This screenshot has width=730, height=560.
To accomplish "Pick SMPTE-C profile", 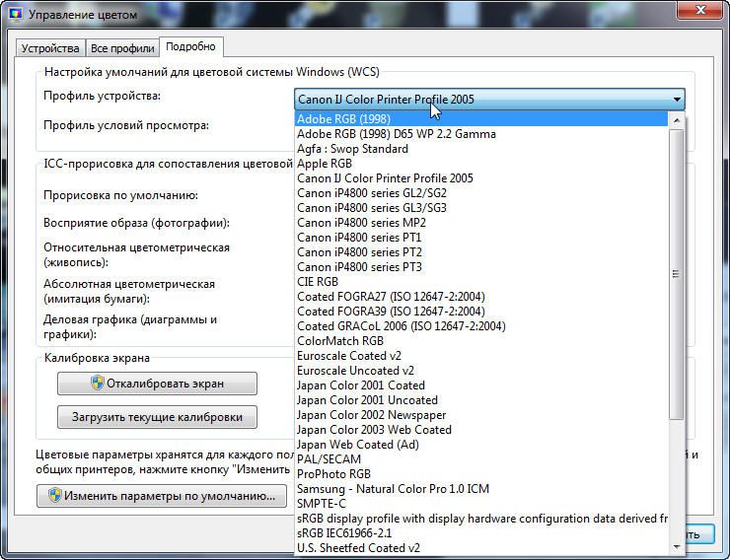I will pos(481,504).
